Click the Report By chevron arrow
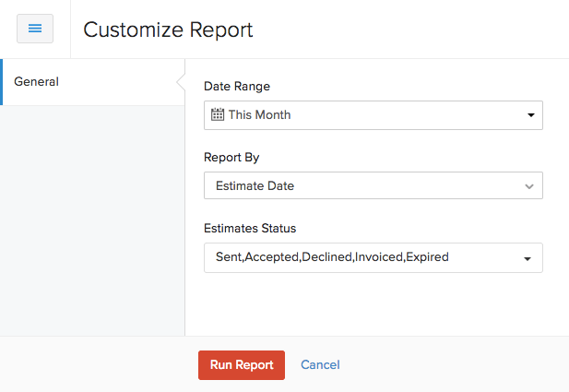This screenshot has height=392, width=569. click(x=529, y=186)
